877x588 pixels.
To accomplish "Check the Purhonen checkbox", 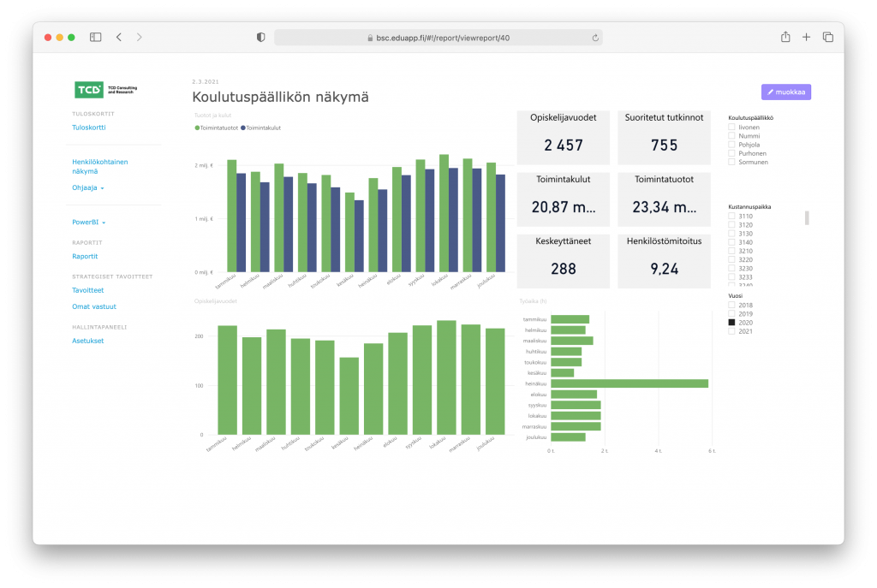I will tap(731, 153).
